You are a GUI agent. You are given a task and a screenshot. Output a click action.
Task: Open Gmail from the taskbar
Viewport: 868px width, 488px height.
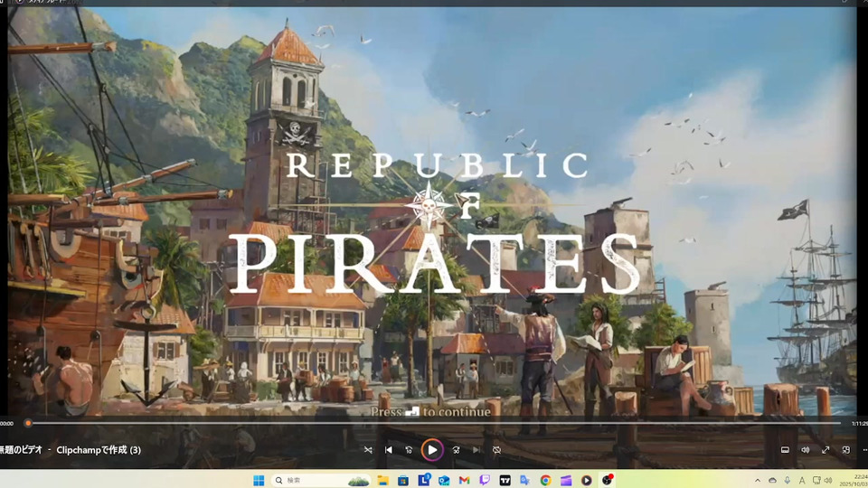[465, 480]
